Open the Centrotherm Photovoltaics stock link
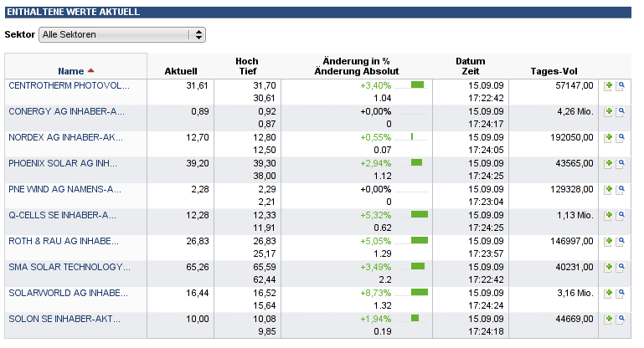 point(70,85)
